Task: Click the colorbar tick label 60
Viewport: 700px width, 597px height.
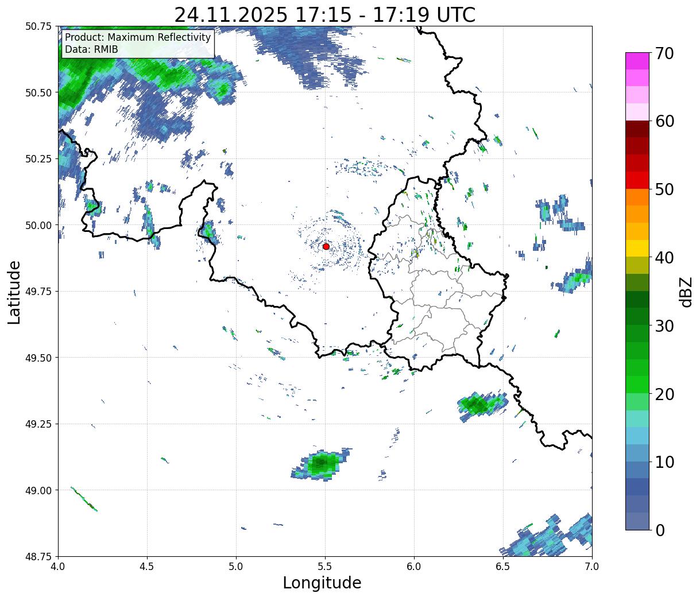Action: click(664, 121)
